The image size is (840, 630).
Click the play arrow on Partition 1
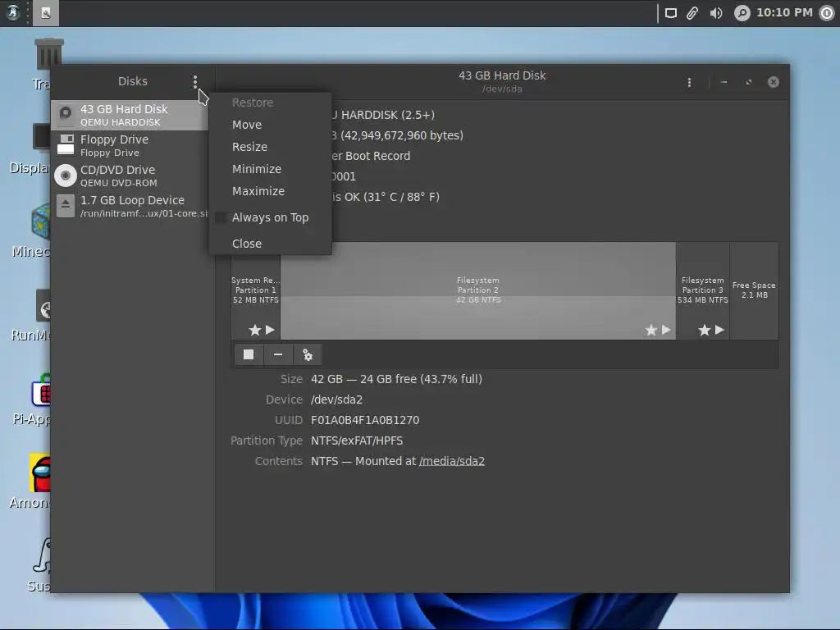click(270, 330)
